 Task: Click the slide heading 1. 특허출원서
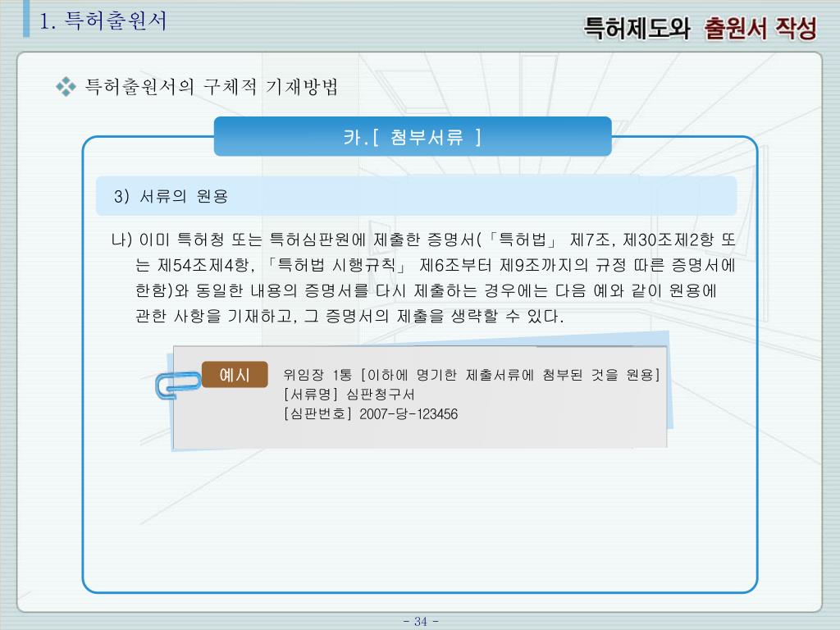point(103,21)
